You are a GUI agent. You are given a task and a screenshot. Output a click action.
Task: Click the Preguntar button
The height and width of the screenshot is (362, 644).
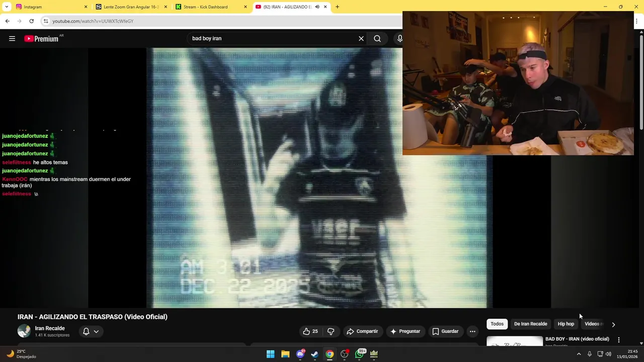coord(405,331)
